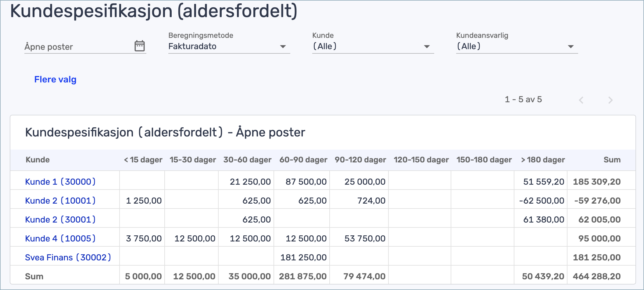Open customer Svea Finans (30002)
The height and width of the screenshot is (290, 644).
[68, 257]
